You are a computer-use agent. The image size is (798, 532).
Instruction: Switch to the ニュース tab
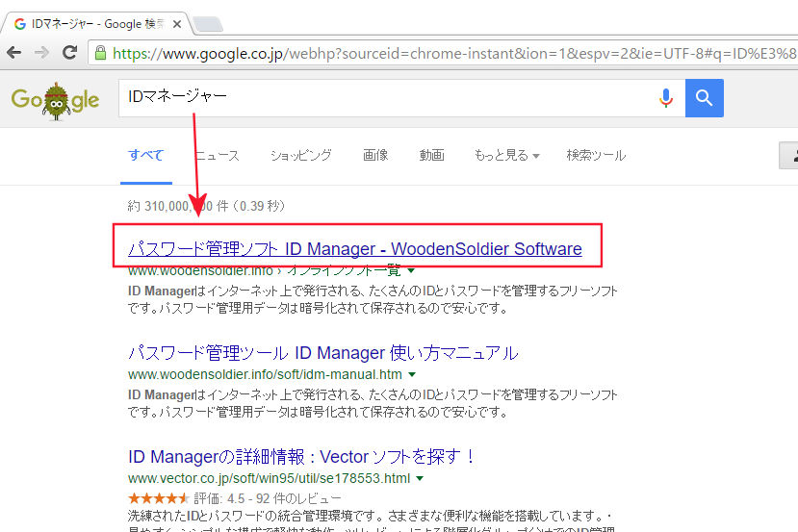click(x=217, y=155)
